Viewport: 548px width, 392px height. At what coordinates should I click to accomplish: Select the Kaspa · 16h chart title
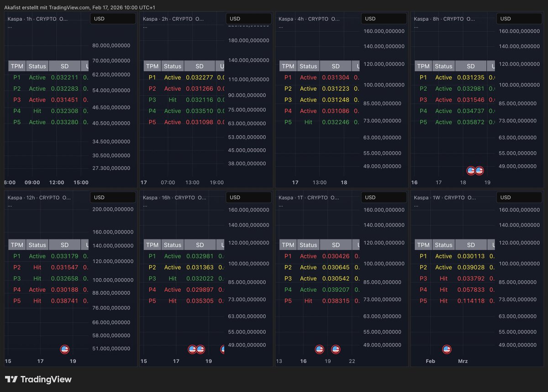[x=175, y=197]
